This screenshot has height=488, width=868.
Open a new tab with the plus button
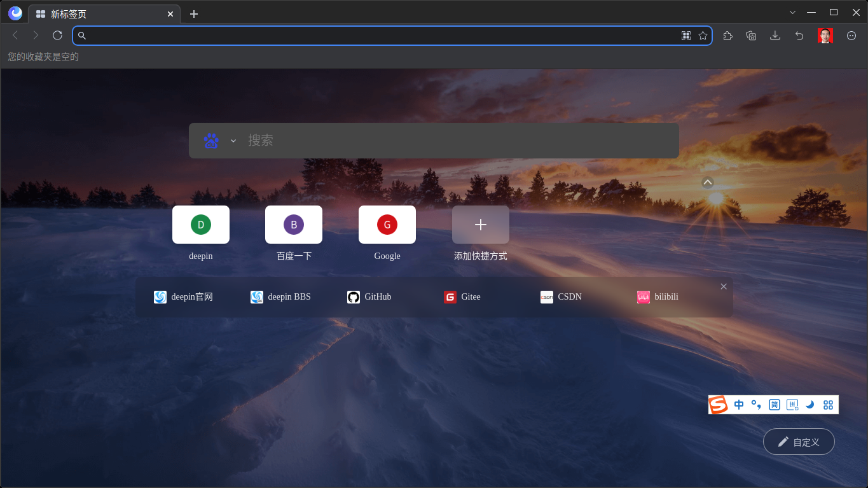pos(194,14)
